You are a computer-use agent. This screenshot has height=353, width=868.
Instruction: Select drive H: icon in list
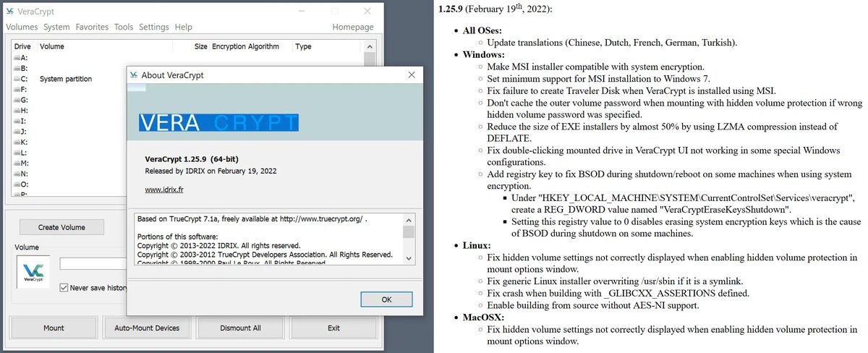(17, 111)
